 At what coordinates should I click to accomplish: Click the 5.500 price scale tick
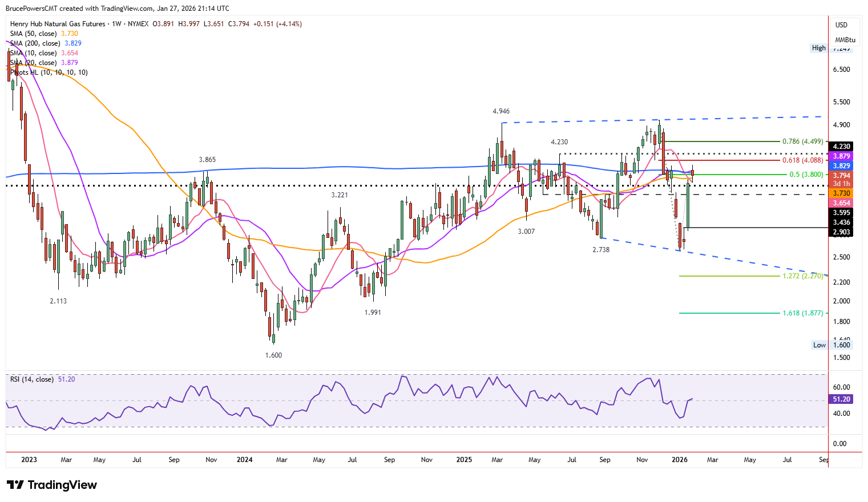click(842, 102)
